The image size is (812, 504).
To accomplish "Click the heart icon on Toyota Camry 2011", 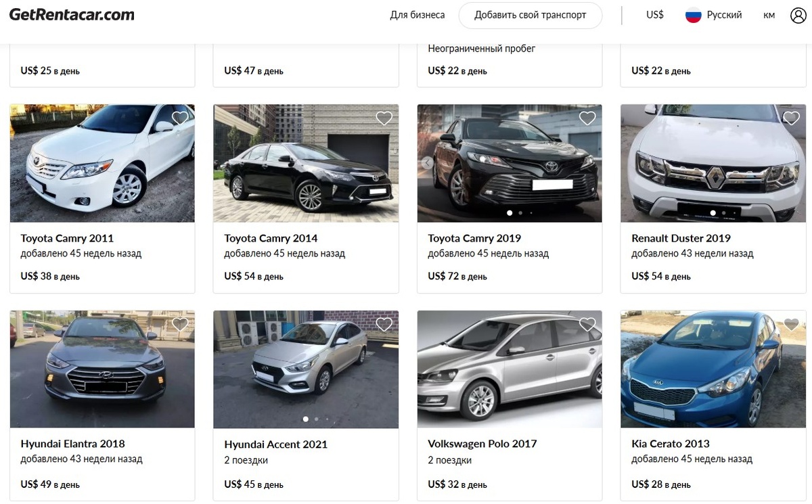I will (x=179, y=118).
